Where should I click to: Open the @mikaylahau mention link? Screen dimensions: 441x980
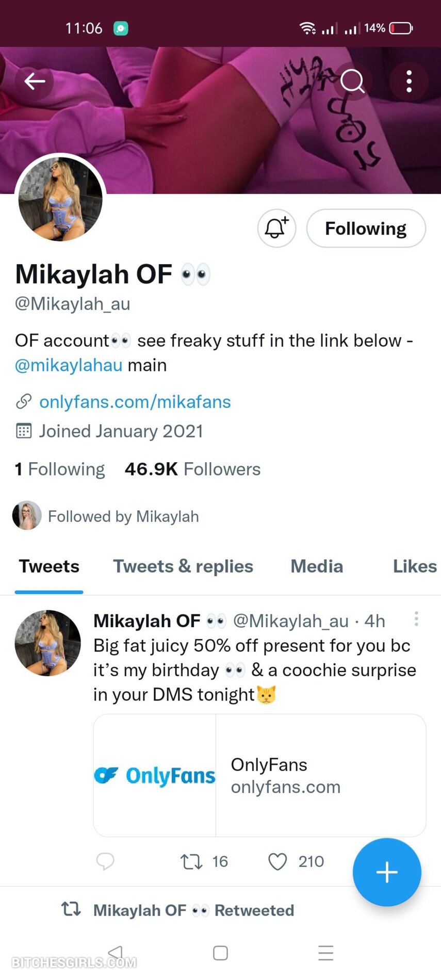click(x=69, y=365)
